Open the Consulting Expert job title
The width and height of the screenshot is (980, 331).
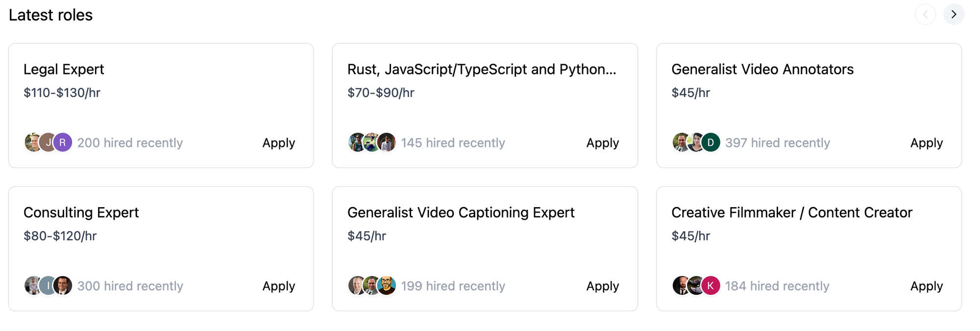(x=81, y=213)
